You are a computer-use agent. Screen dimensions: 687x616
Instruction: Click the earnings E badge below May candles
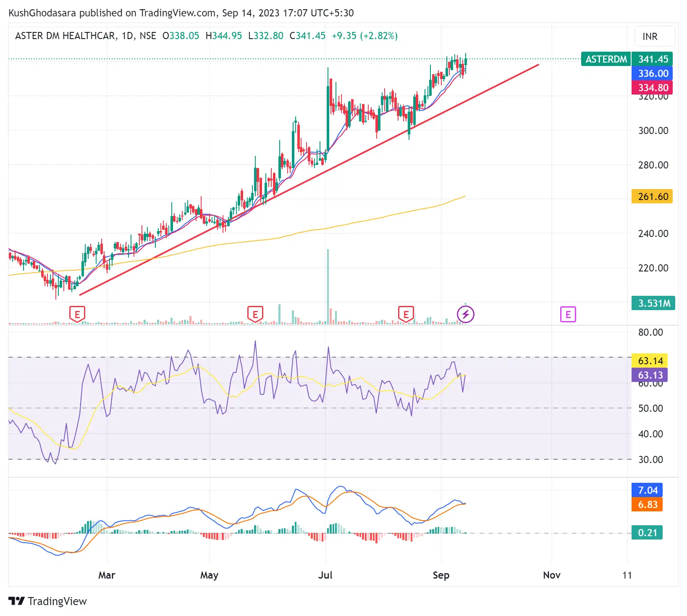pos(254,314)
